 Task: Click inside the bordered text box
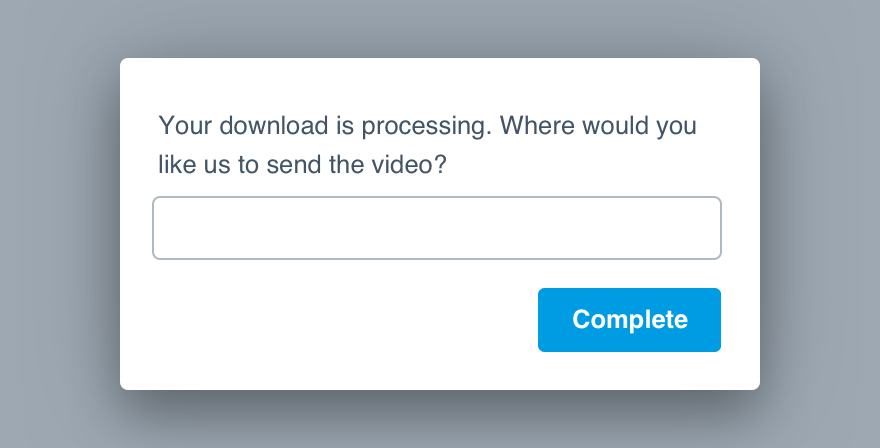pyautogui.click(x=437, y=228)
